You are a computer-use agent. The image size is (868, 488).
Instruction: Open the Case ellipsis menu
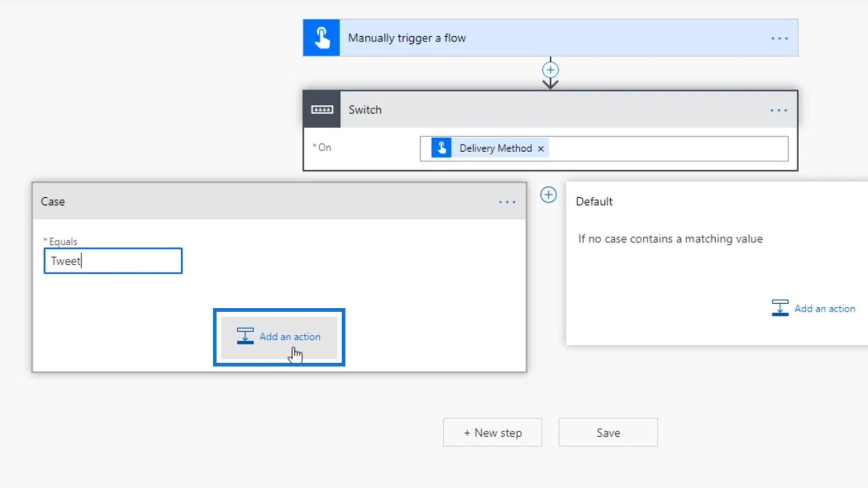click(507, 202)
